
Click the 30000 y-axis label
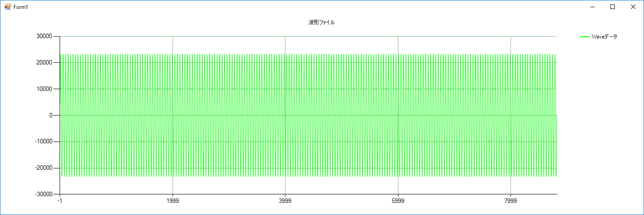click(x=44, y=36)
